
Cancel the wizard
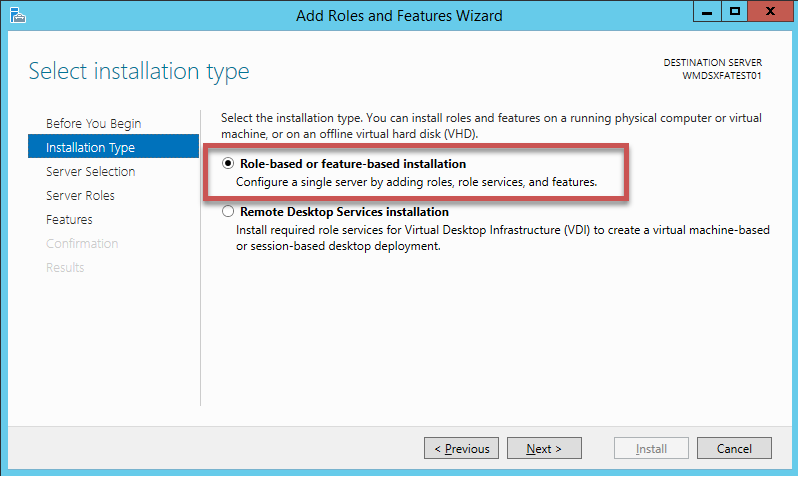click(734, 449)
